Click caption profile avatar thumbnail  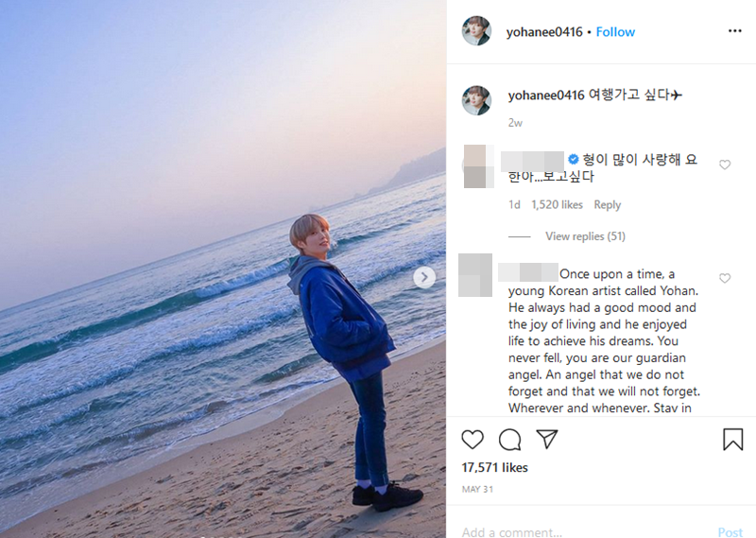476,99
